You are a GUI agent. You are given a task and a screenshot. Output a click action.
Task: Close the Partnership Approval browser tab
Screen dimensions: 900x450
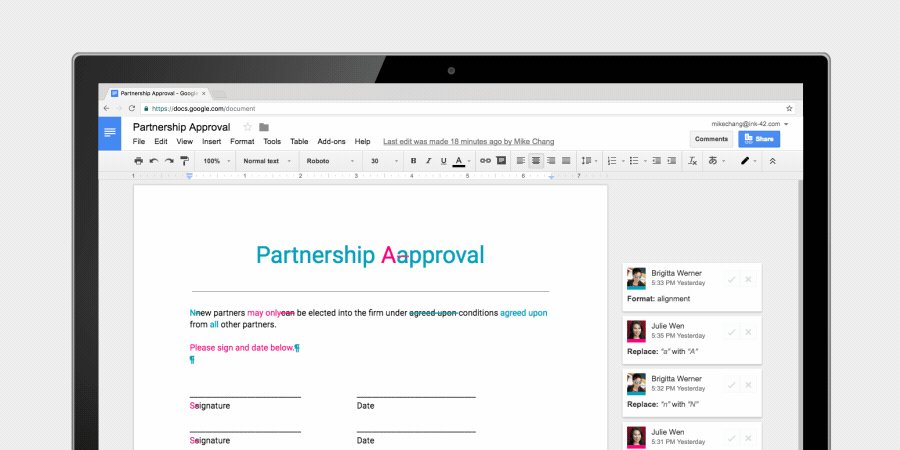pyautogui.click(x=204, y=93)
